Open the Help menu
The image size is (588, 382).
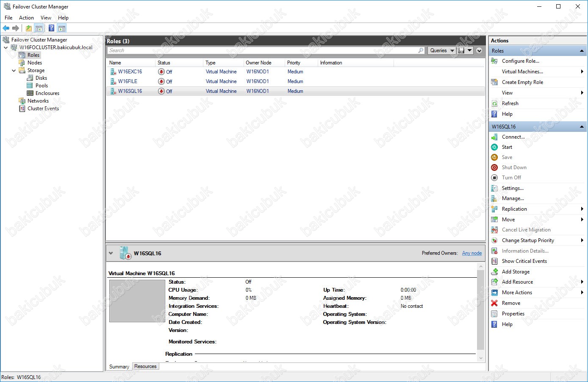tap(63, 18)
